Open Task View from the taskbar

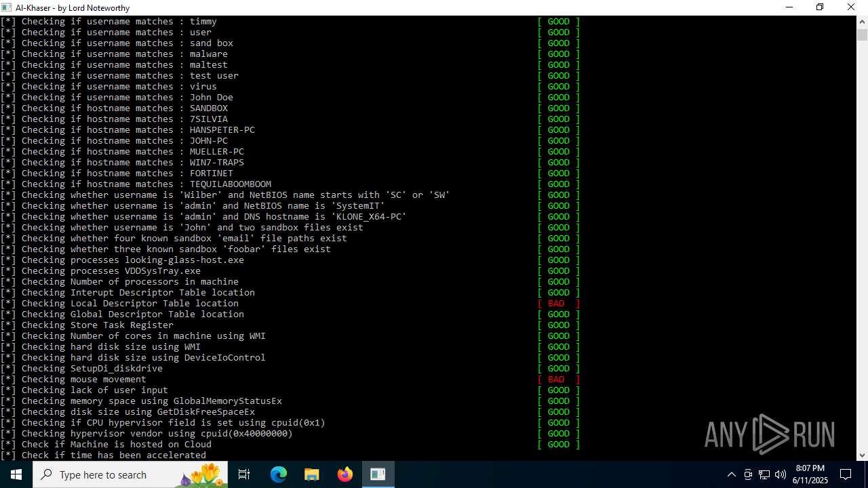pyautogui.click(x=244, y=474)
